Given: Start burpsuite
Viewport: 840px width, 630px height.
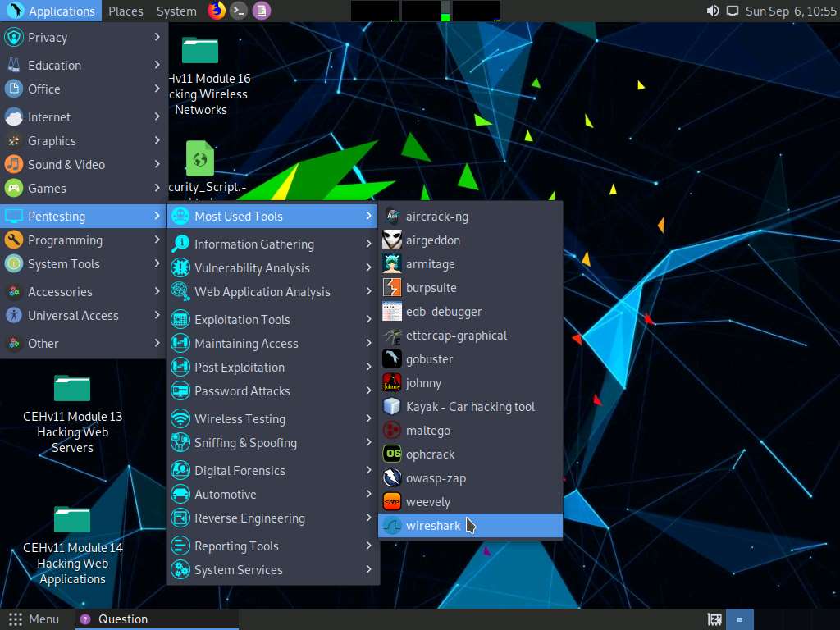Looking at the screenshot, I should (430, 287).
